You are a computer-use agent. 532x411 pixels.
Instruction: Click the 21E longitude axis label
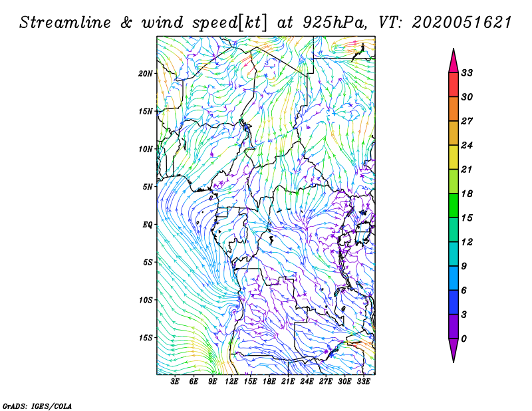coord(289,382)
